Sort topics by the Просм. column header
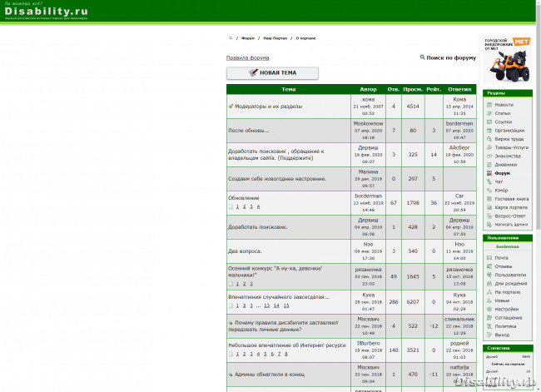 coord(412,89)
